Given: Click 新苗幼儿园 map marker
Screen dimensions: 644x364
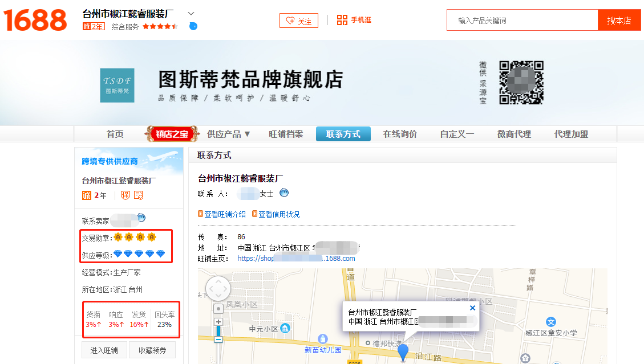Looking at the screenshot, I should 323,339.
